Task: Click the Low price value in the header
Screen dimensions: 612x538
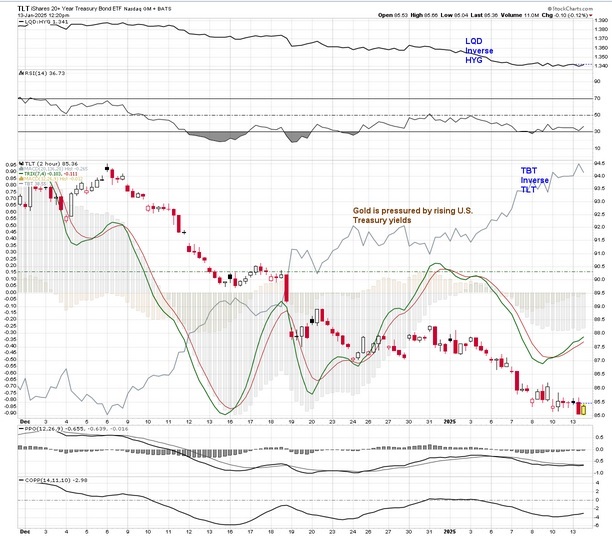Action: pyautogui.click(x=461, y=15)
